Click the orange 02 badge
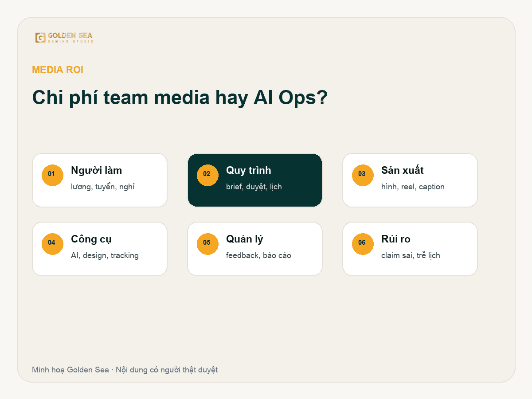 [x=207, y=175]
